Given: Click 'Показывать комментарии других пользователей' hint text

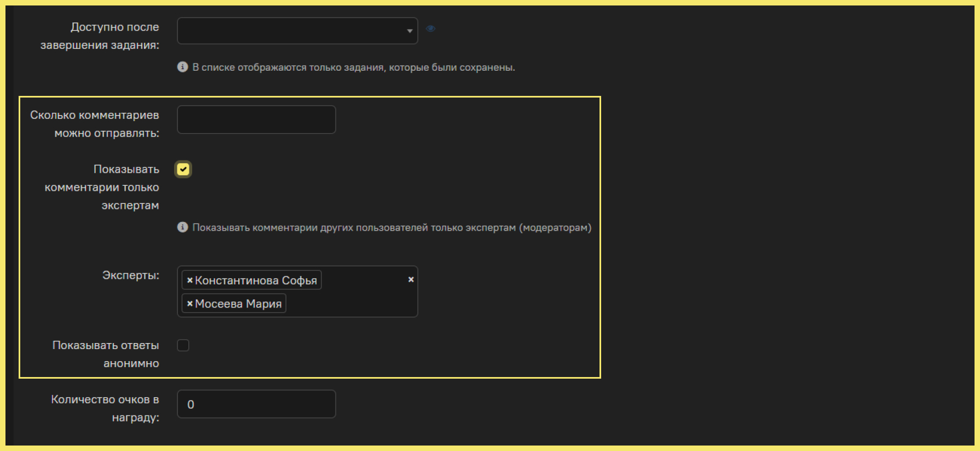Looking at the screenshot, I should pos(392,227).
